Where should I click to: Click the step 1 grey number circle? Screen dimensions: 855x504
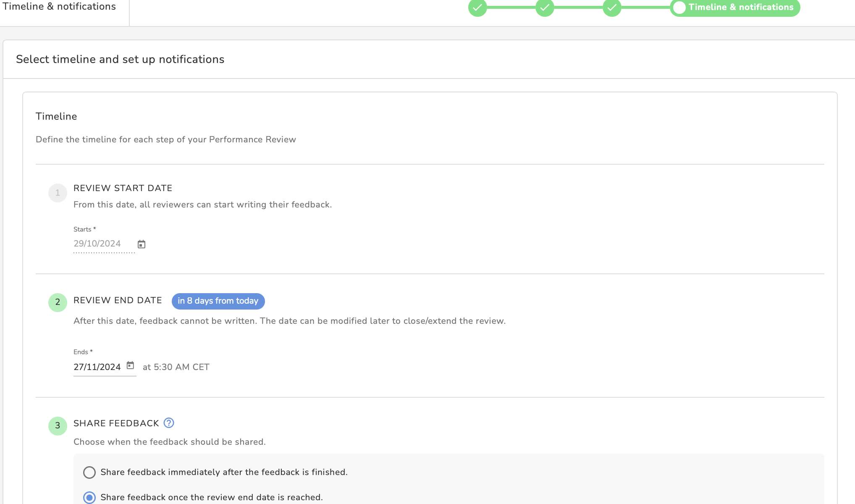click(58, 193)
